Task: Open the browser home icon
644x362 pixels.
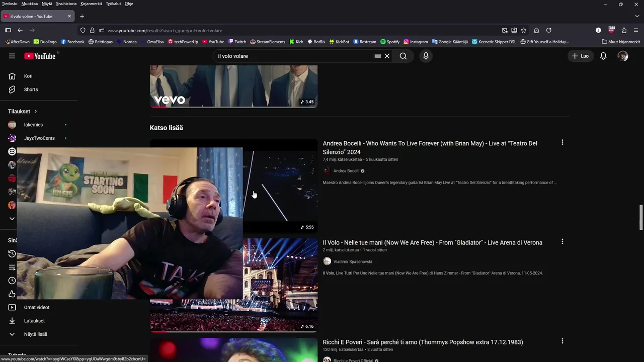Action: pos(536,30)
